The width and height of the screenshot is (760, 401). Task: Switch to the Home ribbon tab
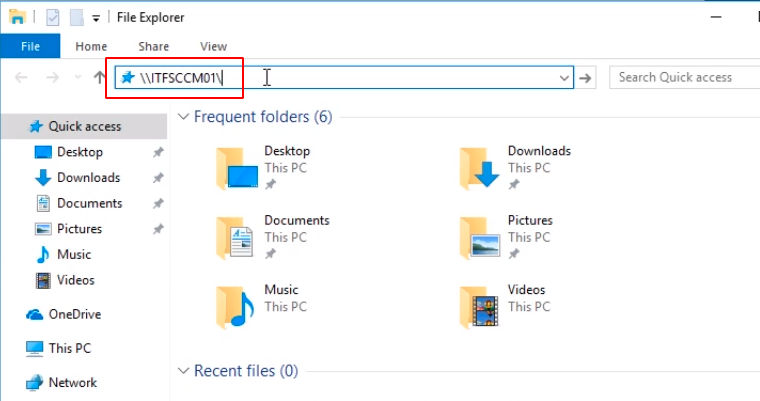click(91, 46)
